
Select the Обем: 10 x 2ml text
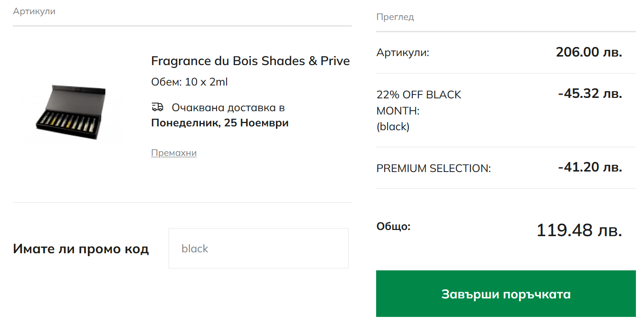189,82
